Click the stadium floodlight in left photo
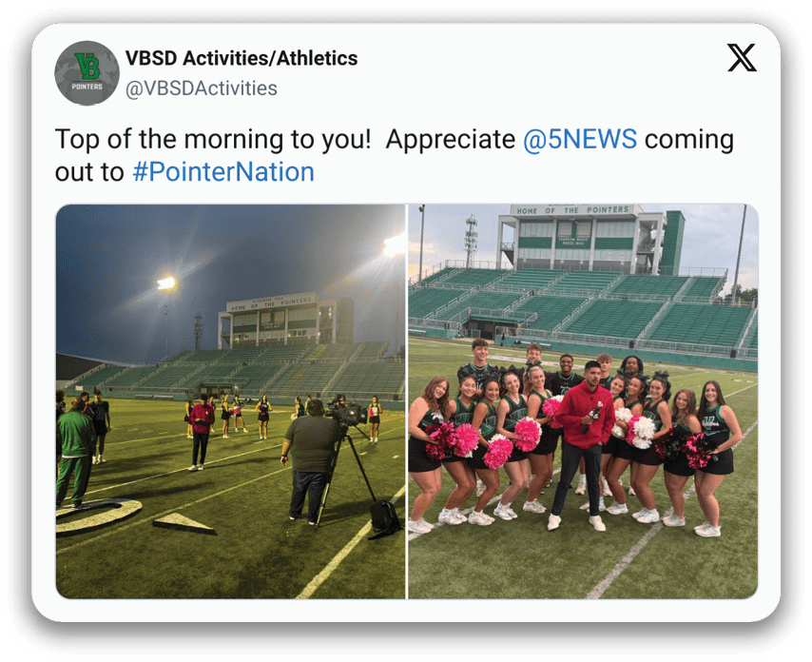Screen dimensions: 812x662 click(166, 283)
